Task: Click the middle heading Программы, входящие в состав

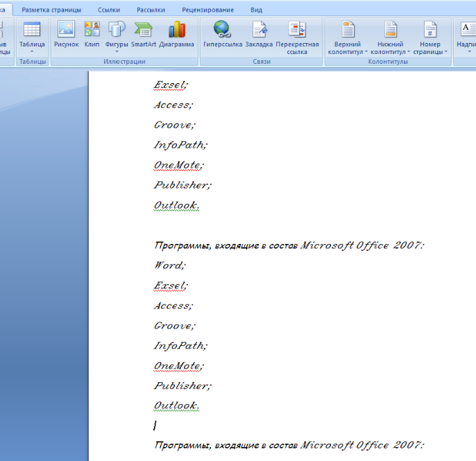Action: coord(226,245)
